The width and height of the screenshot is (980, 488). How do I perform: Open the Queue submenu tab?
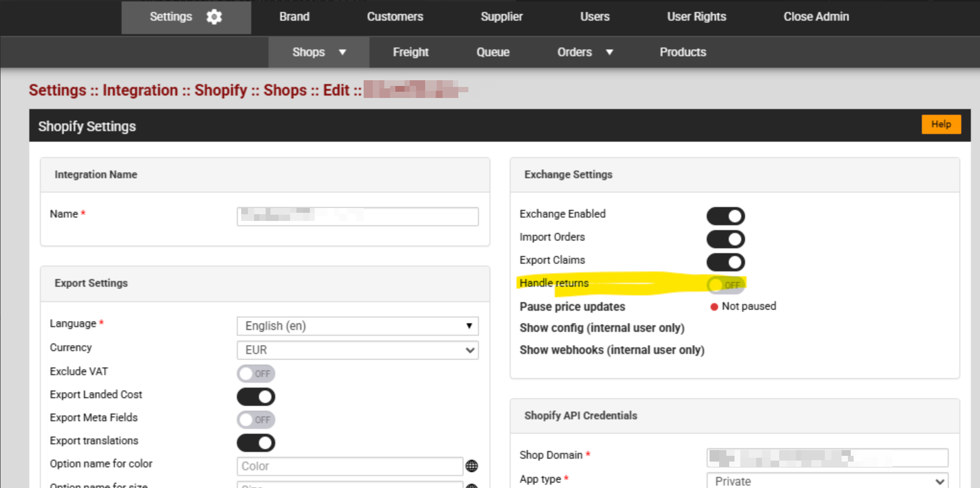[493, 52]
